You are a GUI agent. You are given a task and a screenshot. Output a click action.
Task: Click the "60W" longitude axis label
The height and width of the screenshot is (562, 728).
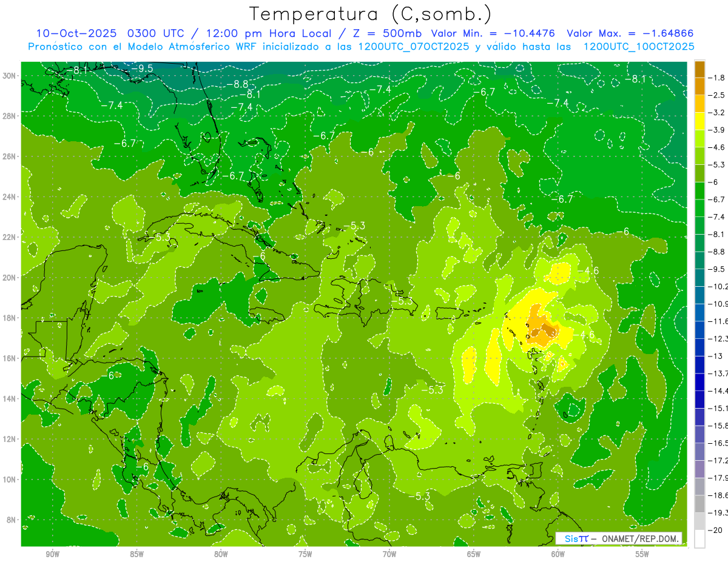click(558, 554)
